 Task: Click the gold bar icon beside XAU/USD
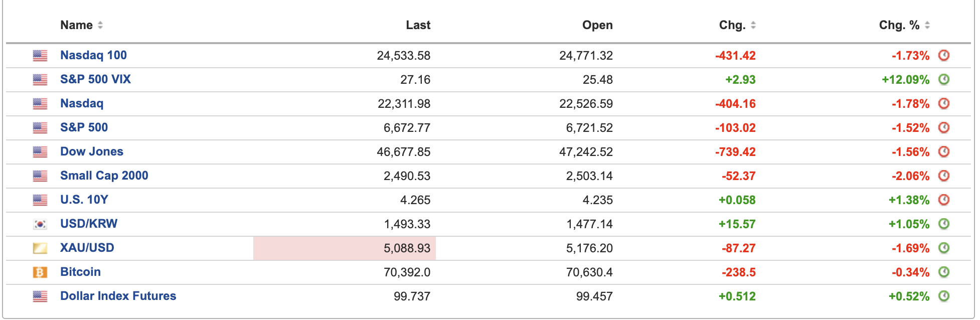pos(40,248)
